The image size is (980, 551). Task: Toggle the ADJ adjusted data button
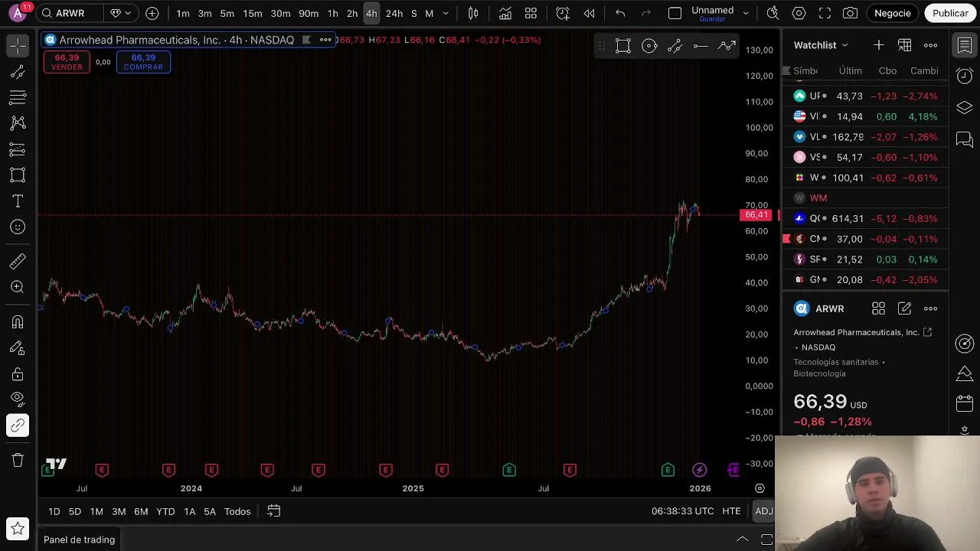coord(763,511)
